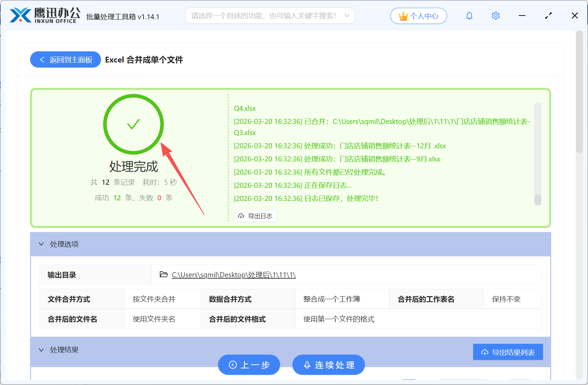Click the folder icon beside output directory
The width and height of the screenshot is (588, 385).
[163, 275]
